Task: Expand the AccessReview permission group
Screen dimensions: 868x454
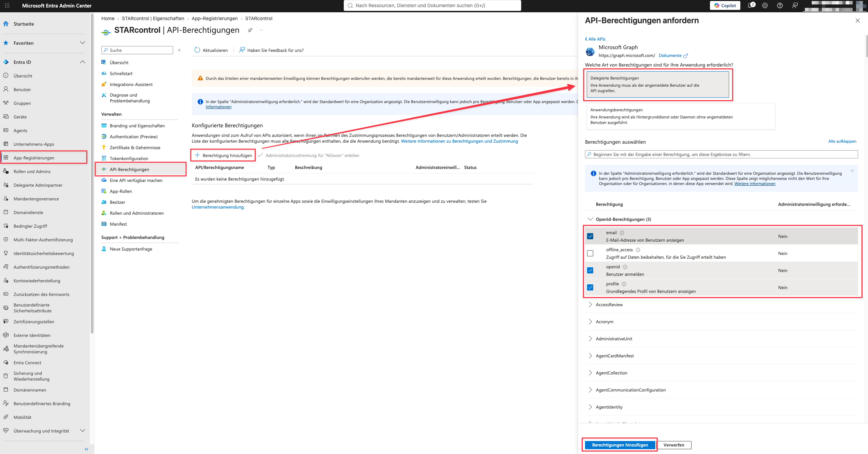Action: (590, 304)
